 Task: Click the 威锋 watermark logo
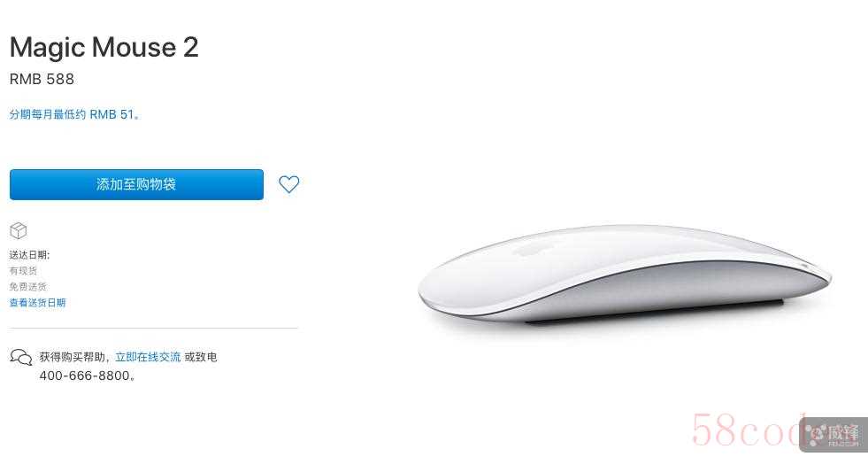833,434
